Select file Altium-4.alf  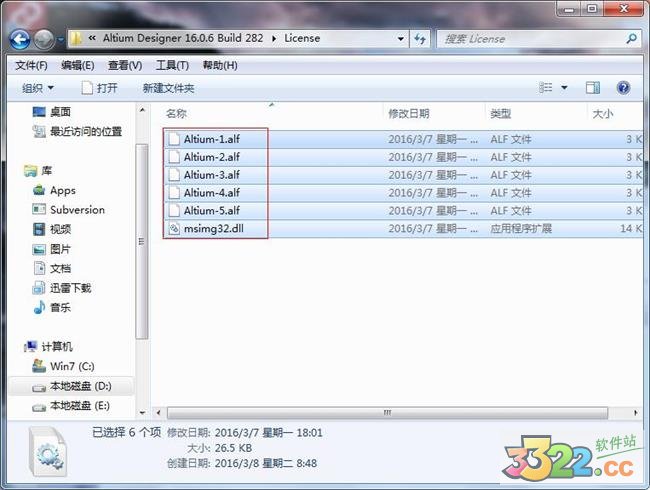pos(403,193)
